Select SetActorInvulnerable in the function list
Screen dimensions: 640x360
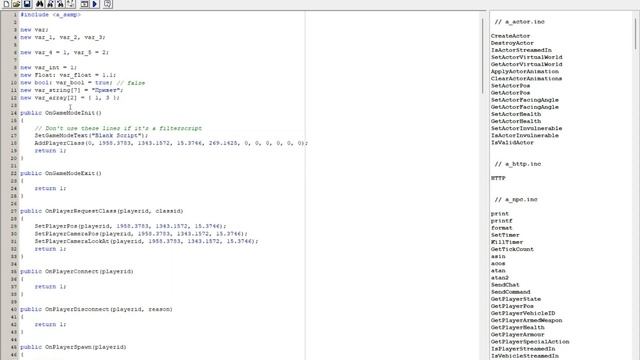coord(526,128)
